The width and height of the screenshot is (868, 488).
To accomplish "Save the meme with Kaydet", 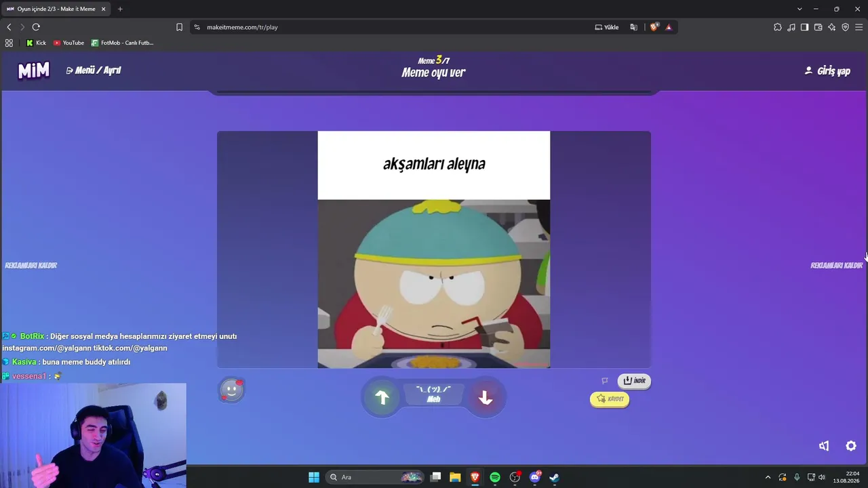I will pyautogui.click(x=610, y=399).
